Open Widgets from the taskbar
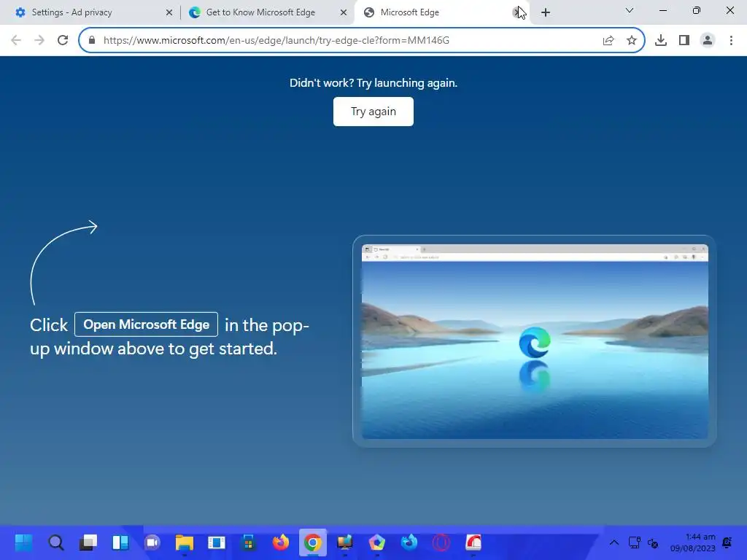This screenshot has width=747, height=560. (120, 542)
